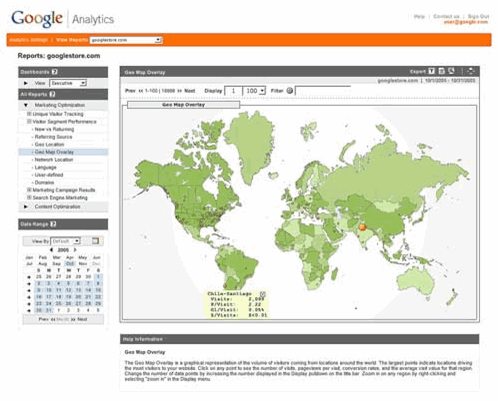Select week row starting with 16
498x401 pixels.
pos(29,297)
